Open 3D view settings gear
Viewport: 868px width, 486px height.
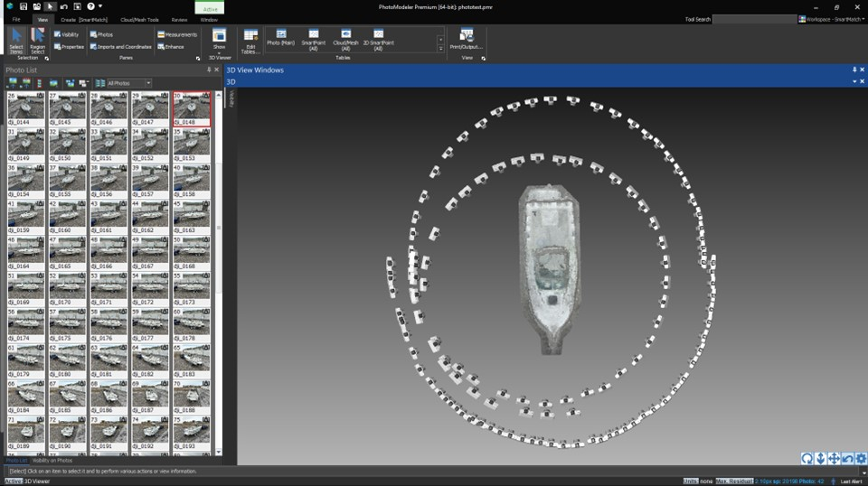click(861, 459)
